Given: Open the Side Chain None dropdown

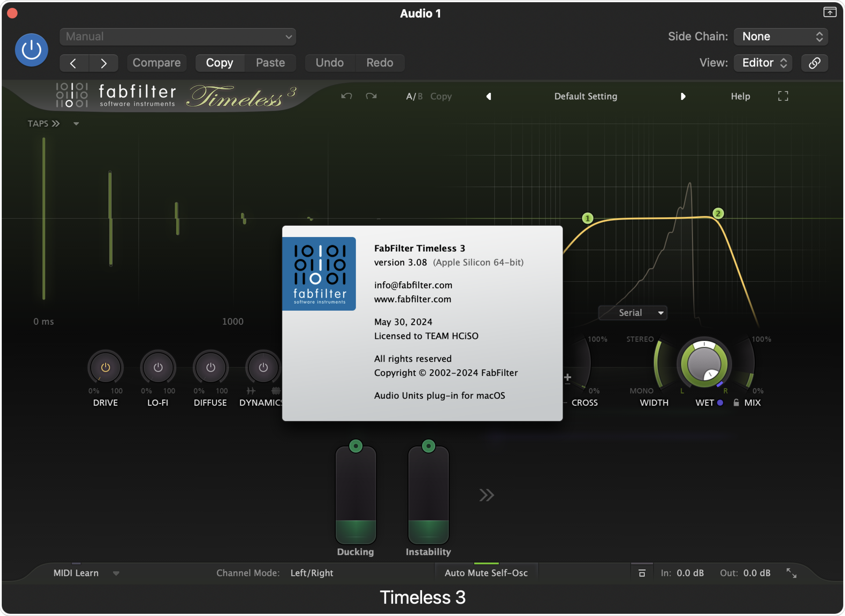Looking at the screenshot, I should (781, 37).
